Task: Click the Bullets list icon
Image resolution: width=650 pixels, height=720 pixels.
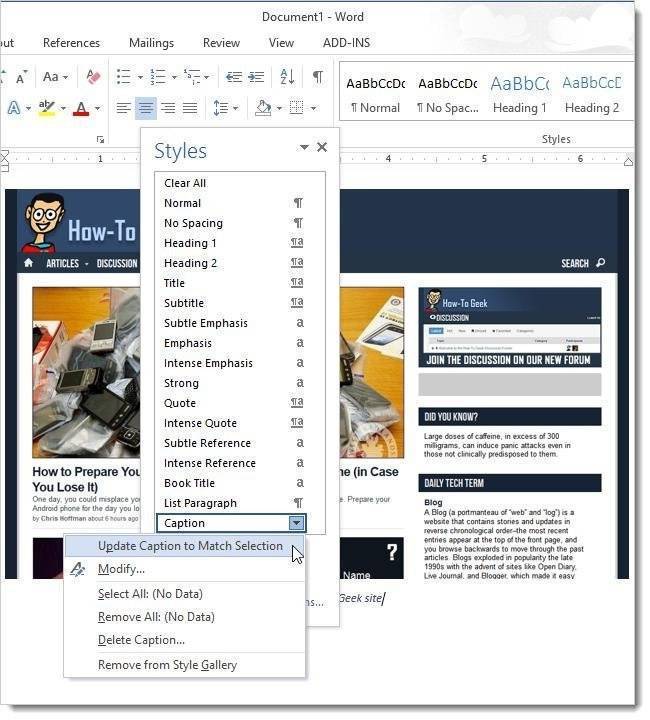Action: click(x=123, y=77)
